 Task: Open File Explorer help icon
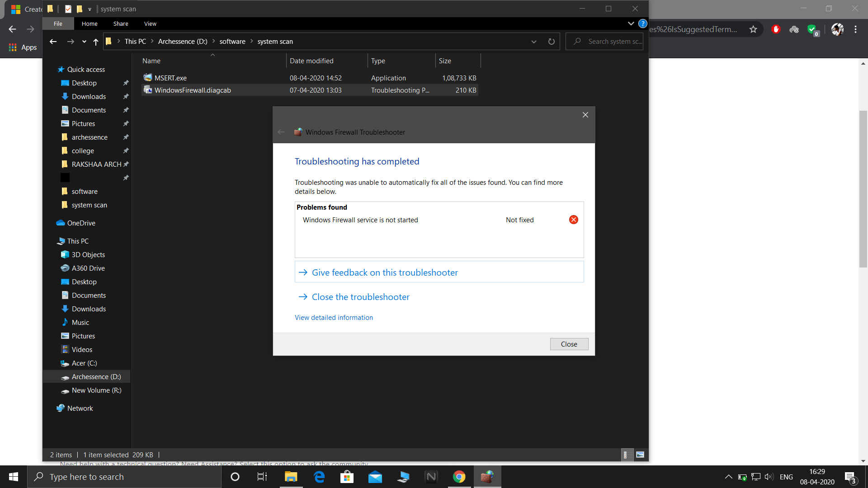tap(642, 23)
